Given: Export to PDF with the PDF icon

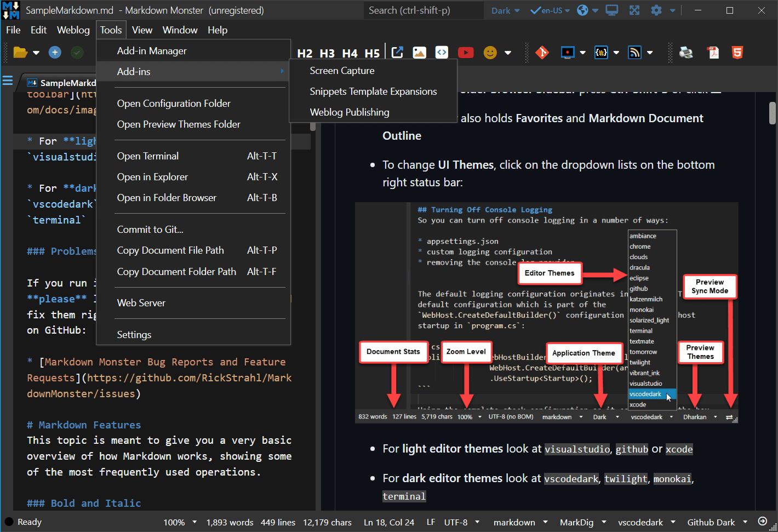Looking at the screenshot, I should [x=713, y=53].
